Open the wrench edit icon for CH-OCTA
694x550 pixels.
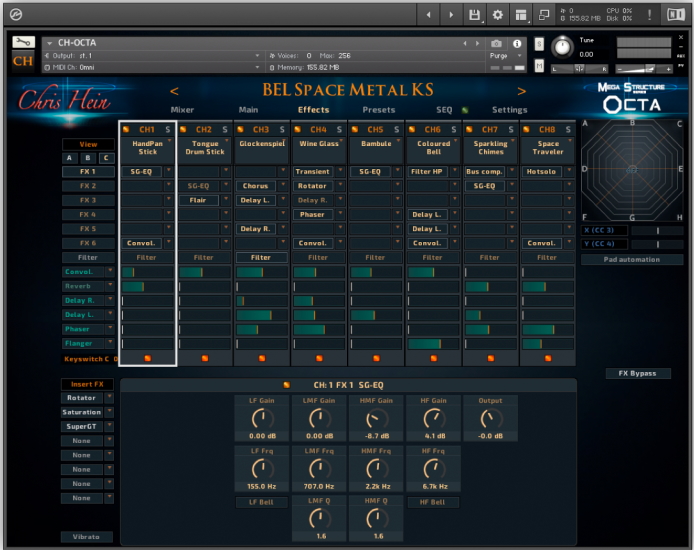click(24, 43)
